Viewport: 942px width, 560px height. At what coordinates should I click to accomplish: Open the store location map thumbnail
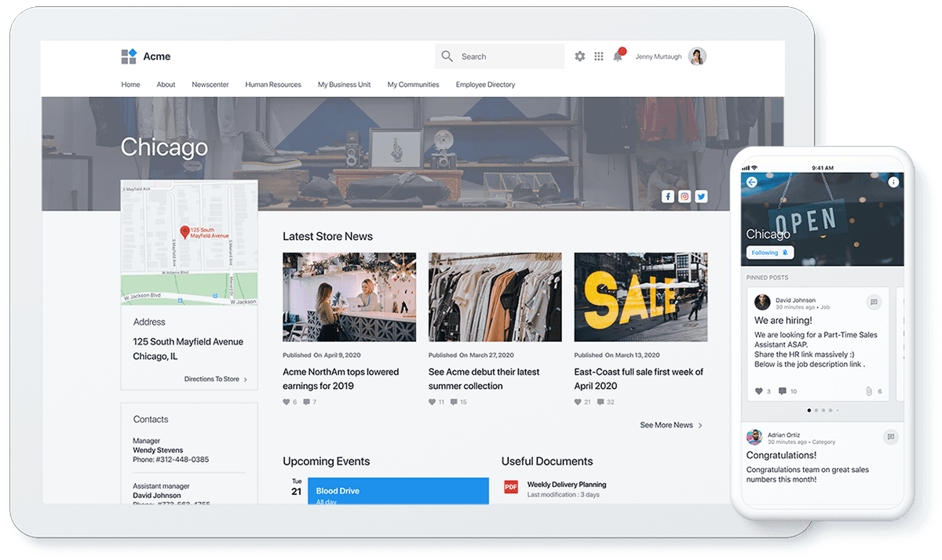click(x=189, y=243)
